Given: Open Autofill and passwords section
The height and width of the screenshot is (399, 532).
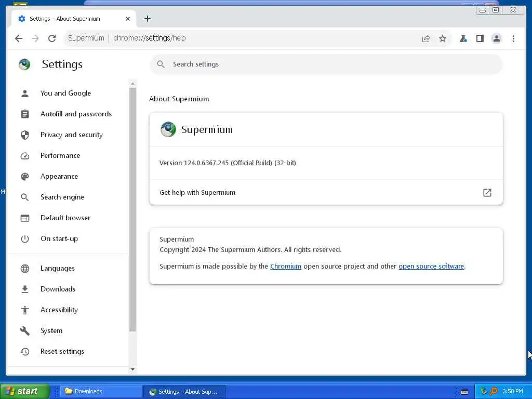Looking at the screenshot, I should point(68,114).
